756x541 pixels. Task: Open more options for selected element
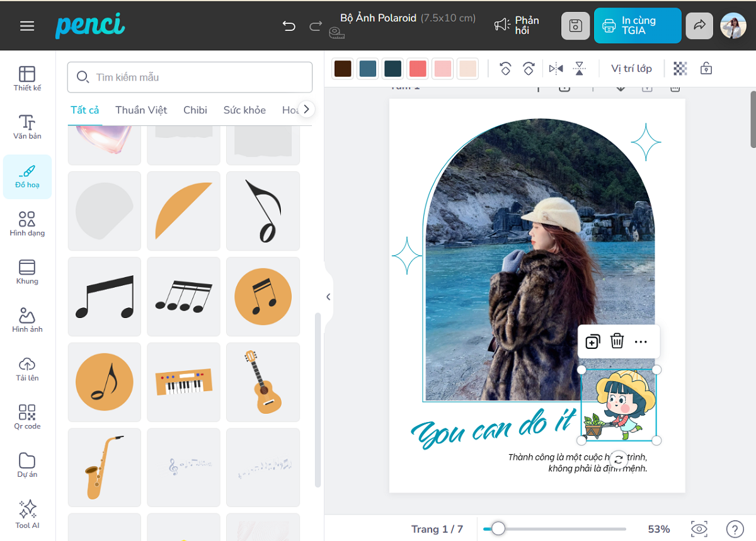tap(641, 341)
